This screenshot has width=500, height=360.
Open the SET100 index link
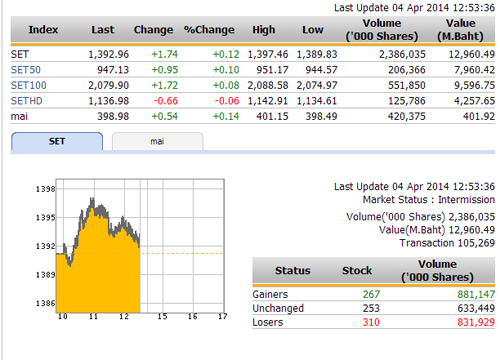(28, 85)
